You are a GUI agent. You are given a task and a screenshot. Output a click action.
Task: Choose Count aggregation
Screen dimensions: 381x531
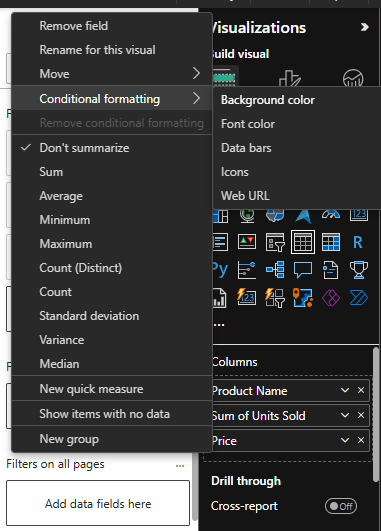[112, 292]
